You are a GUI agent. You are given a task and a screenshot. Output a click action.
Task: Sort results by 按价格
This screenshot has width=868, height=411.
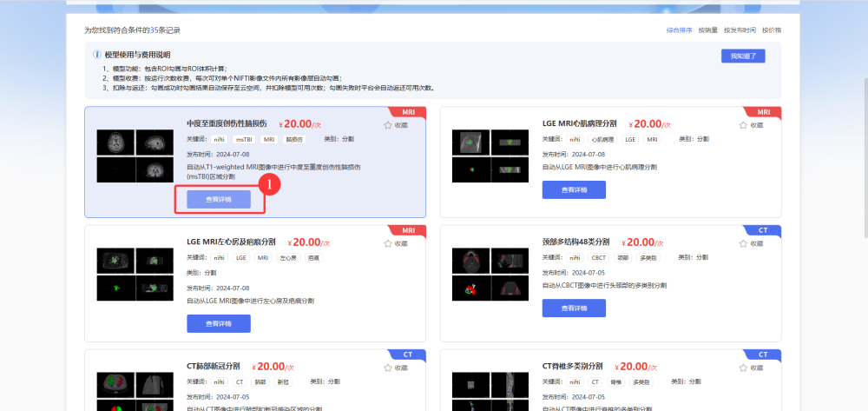pos(772,30)
